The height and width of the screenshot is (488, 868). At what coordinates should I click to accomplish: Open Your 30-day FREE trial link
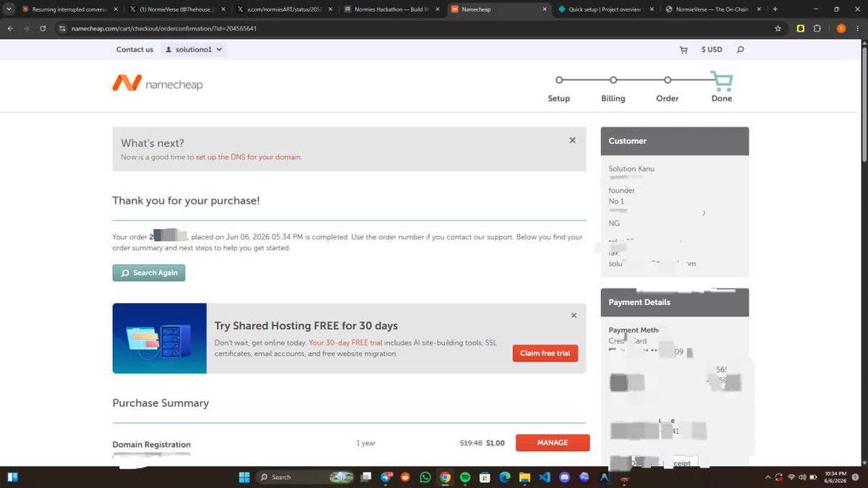point(346,343)
